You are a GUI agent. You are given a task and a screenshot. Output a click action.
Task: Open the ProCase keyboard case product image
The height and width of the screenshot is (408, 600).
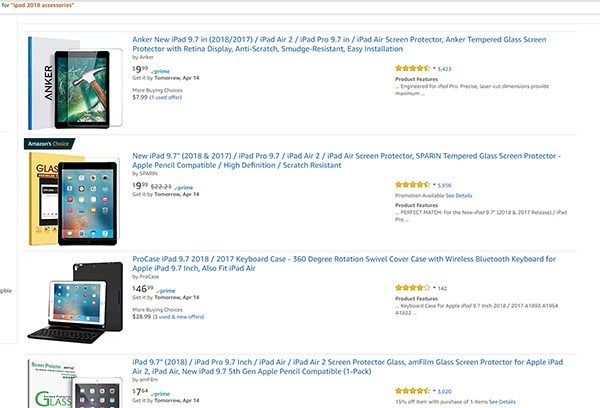pyautogui.click(x=75, y=302)
